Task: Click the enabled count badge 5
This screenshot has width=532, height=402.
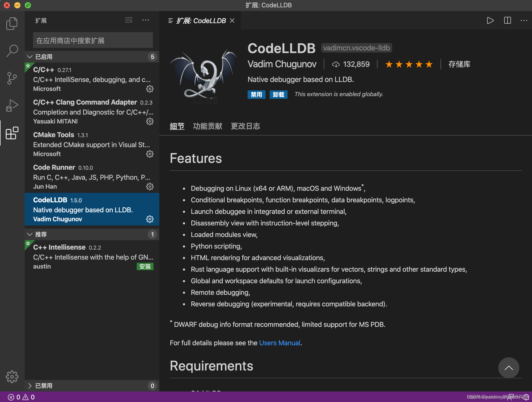Action: pyautogui.click(x=152, y=57)
